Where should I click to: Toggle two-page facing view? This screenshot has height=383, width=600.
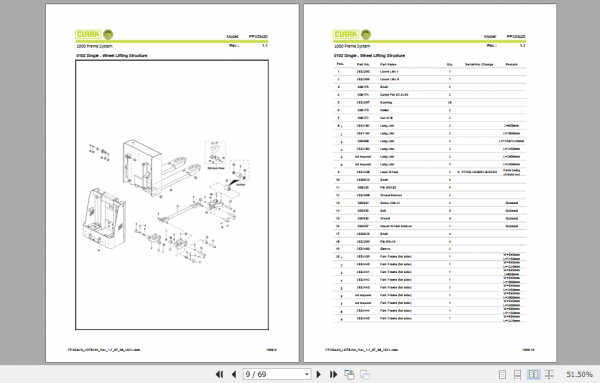[x=533, y=375]
